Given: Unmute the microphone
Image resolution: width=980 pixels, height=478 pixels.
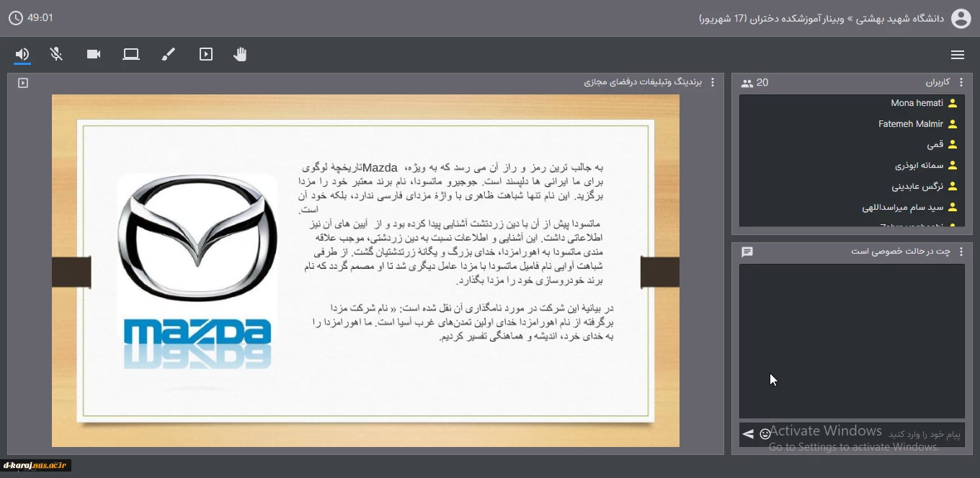Looking at the screenshot, I should pos(56,54).
